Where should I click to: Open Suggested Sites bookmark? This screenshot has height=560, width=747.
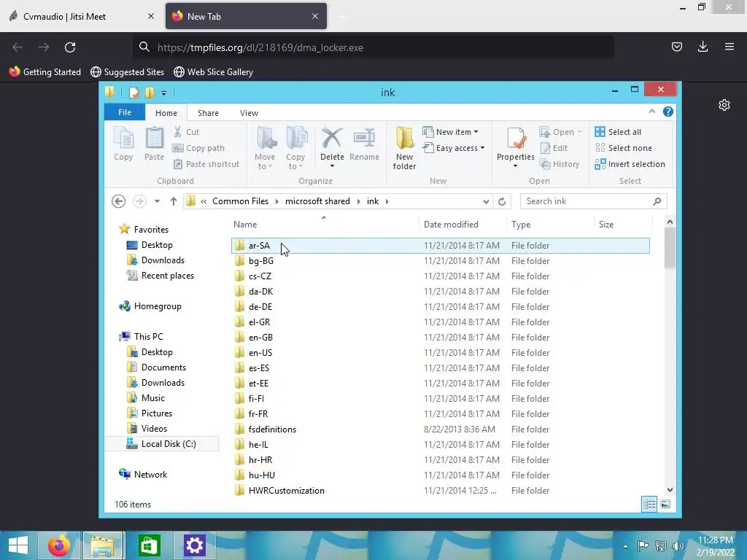tap(127, 72)
